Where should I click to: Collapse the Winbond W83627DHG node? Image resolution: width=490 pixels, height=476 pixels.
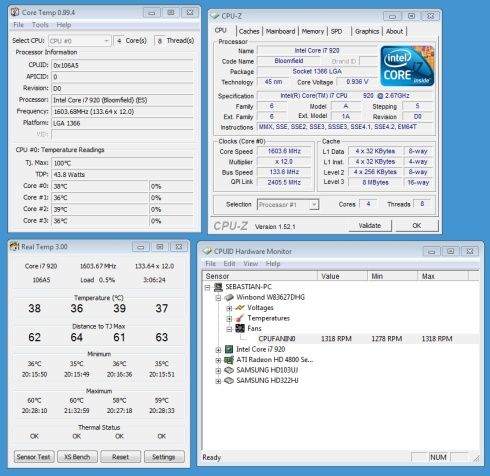pos(218,297)
